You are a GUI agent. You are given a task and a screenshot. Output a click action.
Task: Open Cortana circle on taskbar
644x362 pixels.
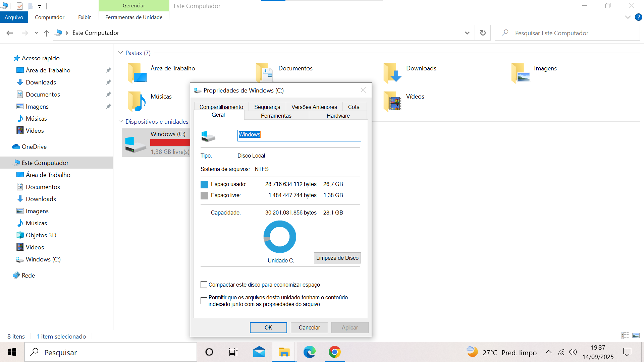click(209, 352)
